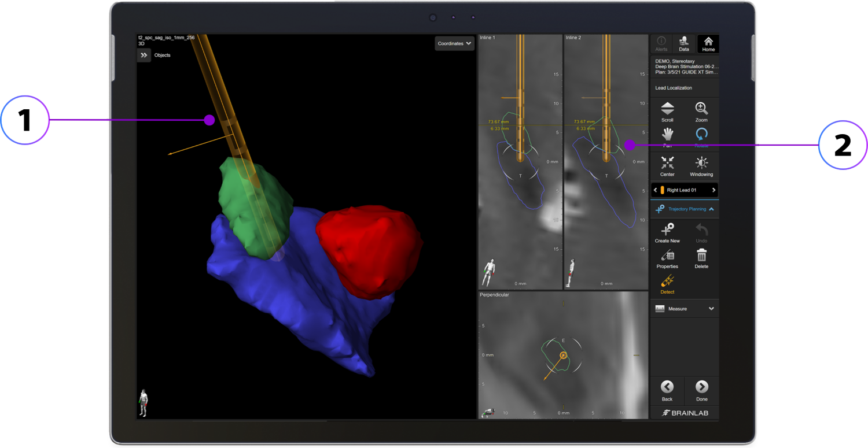Select the Windowing tool
This screenshot has width=868, height=448.
click(701, 166)
